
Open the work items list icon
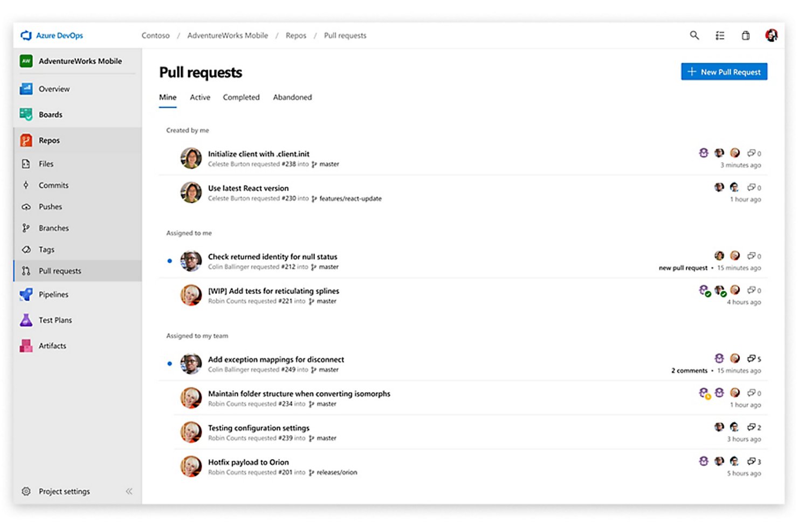coord(720,36)
